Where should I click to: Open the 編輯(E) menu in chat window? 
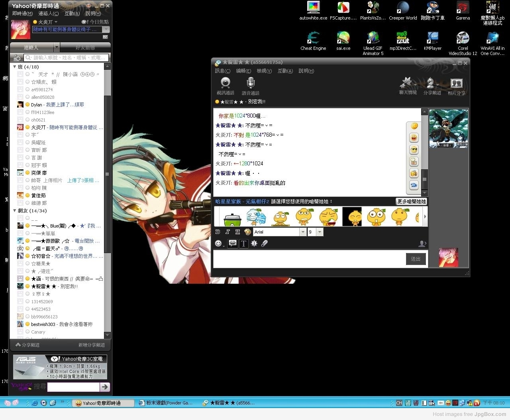pyautogui.click(x=243, y=71)
